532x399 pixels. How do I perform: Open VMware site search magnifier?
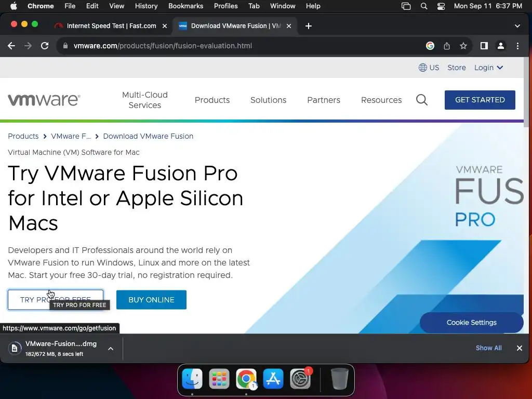[x=422, y=100]
